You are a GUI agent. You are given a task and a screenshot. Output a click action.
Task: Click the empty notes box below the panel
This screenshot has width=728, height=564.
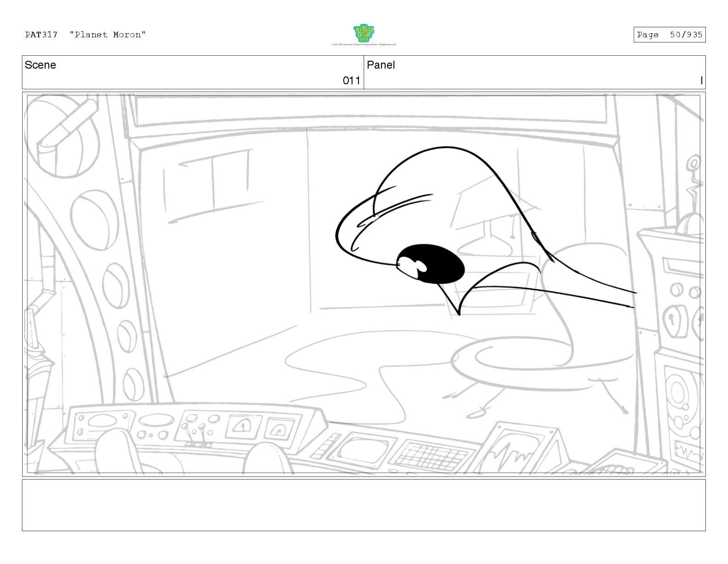[364, 505]
